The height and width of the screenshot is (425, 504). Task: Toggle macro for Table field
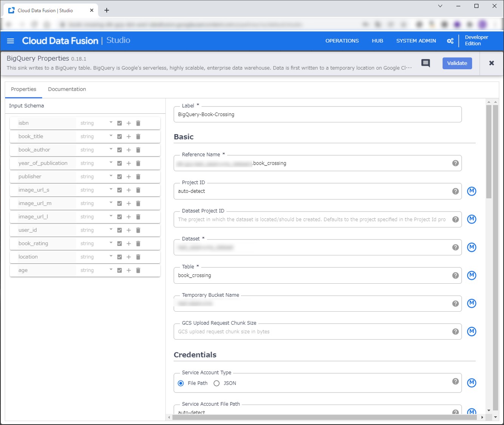[x=472, y=275]
